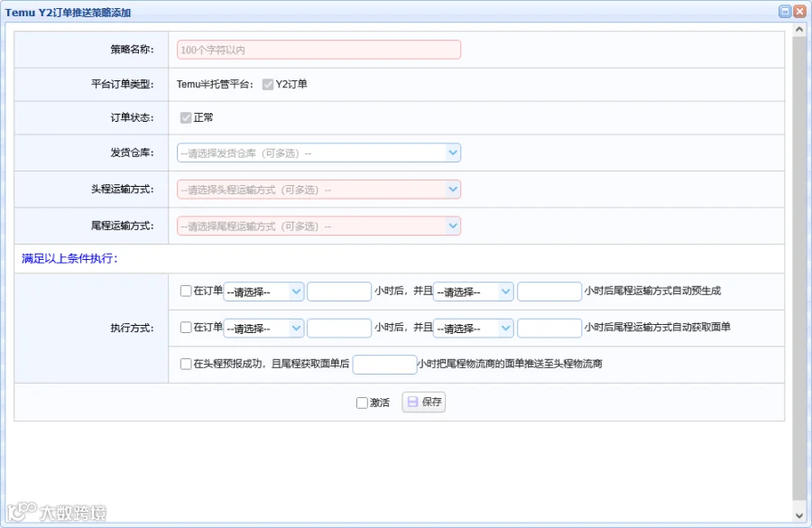Click second hours input in 自动获取面单 row
Image resolution: width=812 pixels, height=528 pixels.
(x=549, y=328)
